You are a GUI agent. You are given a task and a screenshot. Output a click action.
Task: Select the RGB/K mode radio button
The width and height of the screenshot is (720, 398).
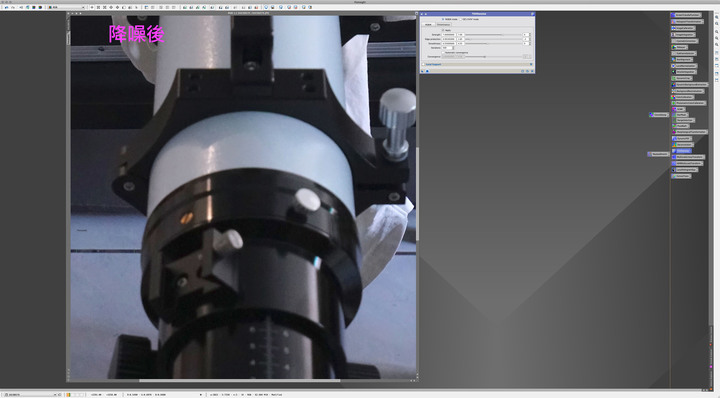point(443,19)
